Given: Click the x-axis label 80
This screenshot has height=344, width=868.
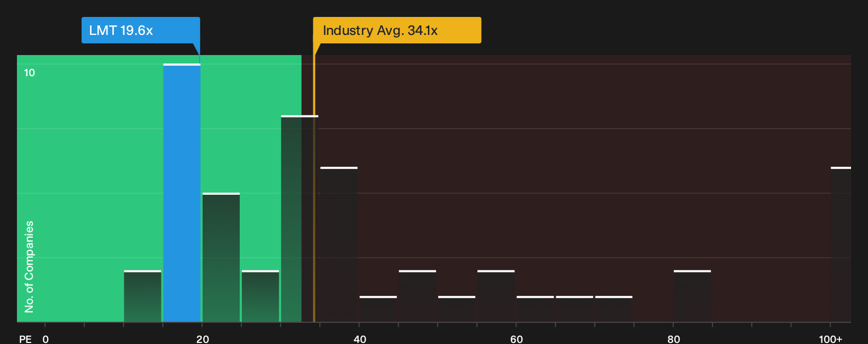Looking at the screenshot, I should coord(674,339).
